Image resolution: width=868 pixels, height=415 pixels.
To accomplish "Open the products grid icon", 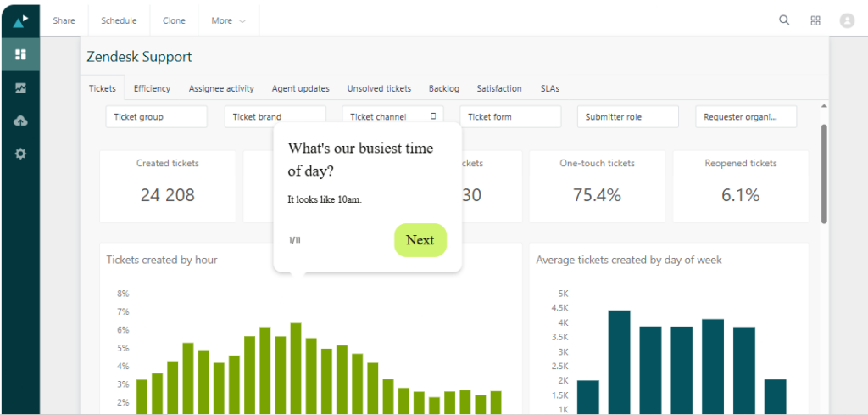I will pyautogui.click(x=815, y=20).
